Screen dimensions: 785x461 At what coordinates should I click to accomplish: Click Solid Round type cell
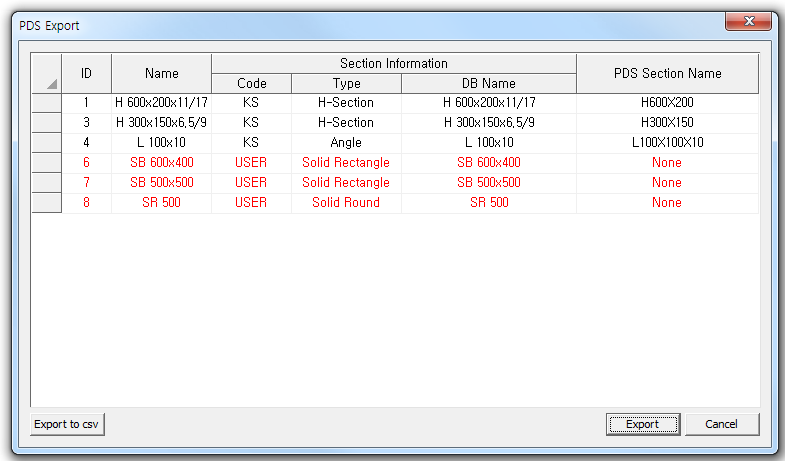click(346, 203)
